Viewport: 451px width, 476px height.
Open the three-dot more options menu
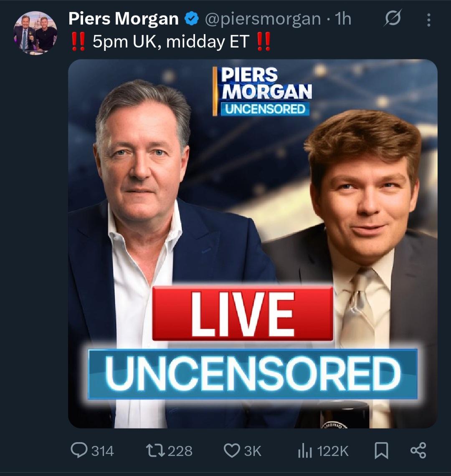(x=428, y=20)
